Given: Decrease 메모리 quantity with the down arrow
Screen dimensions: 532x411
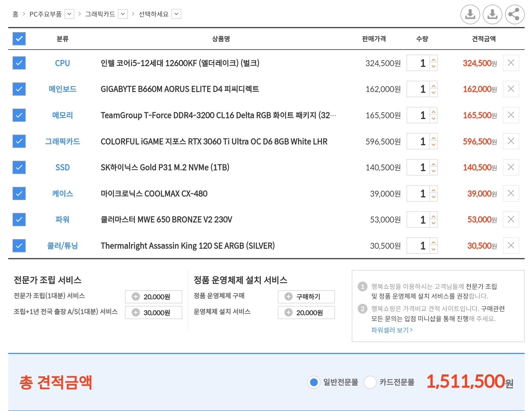Looking at the screenshot, I should [x=434, y=119].
